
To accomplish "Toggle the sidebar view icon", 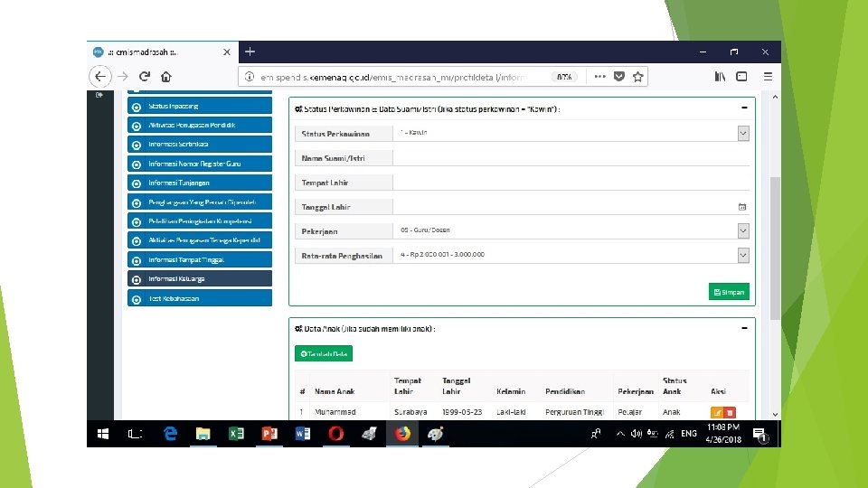I will 741,76.
